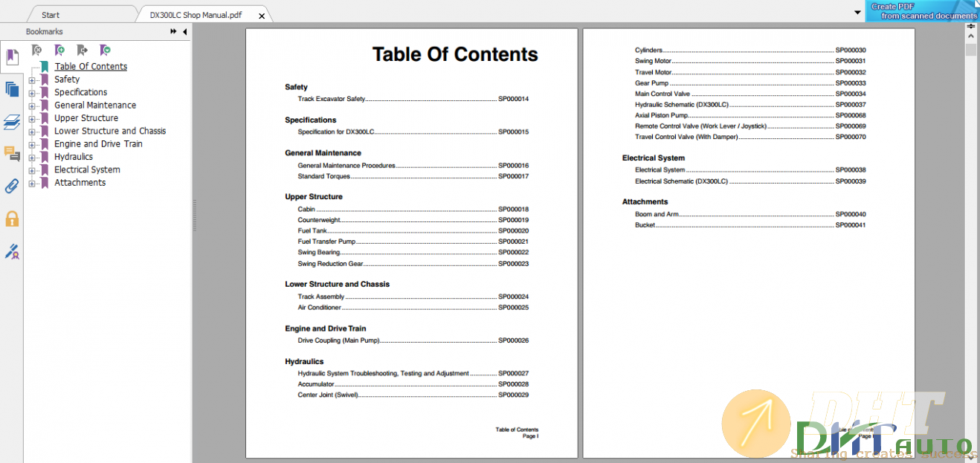Viewport: 980px width, 463px height.
Task: Expand the Specifications bookmark node
Action: 32,93
